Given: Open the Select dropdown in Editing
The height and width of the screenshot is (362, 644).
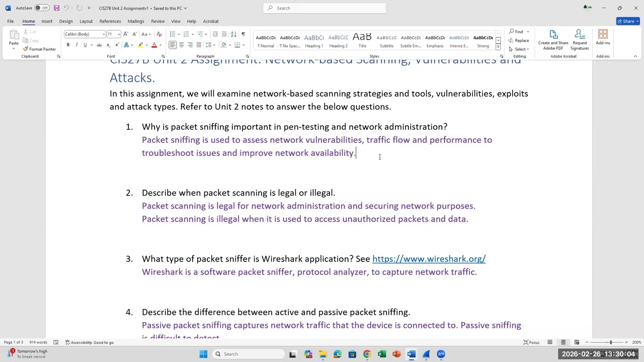Looking at the screenshot, I should click(519, 49).
